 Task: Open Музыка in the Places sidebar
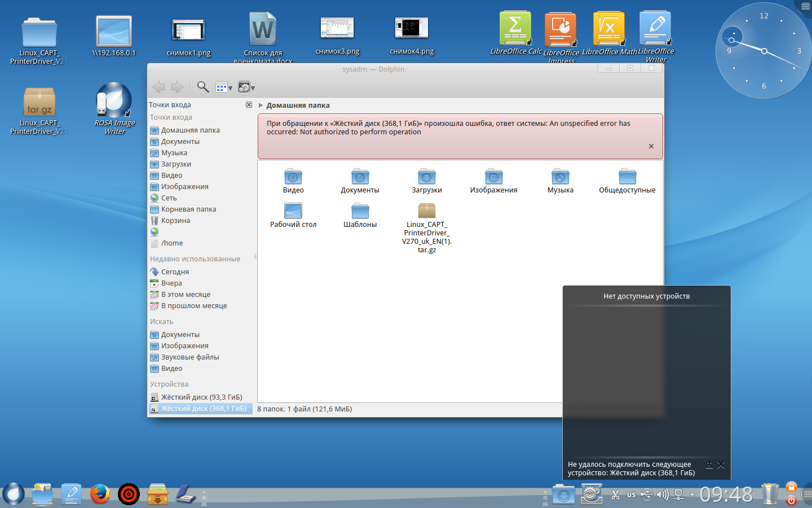click(x=201, y=153)
